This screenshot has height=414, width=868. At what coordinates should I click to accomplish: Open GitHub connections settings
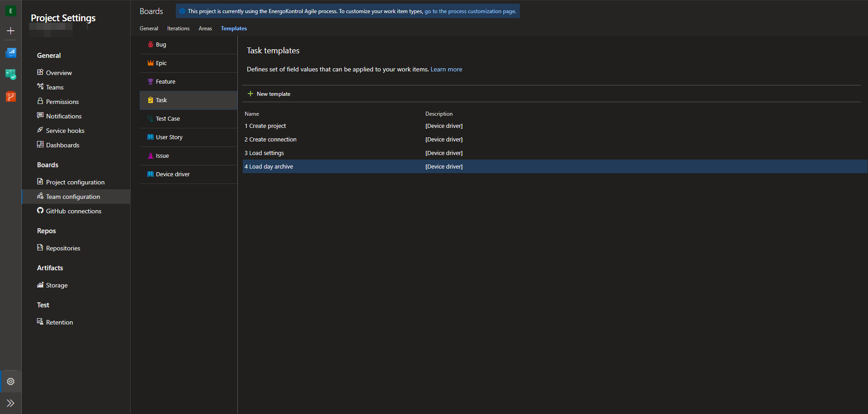tap(74, 211)
